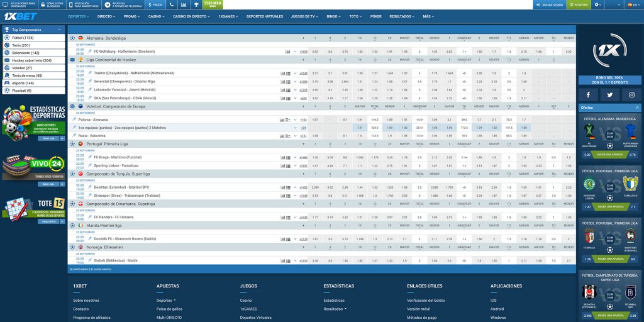Open the PROMO menu
This screenshot has height=322, width=644.
131,16
